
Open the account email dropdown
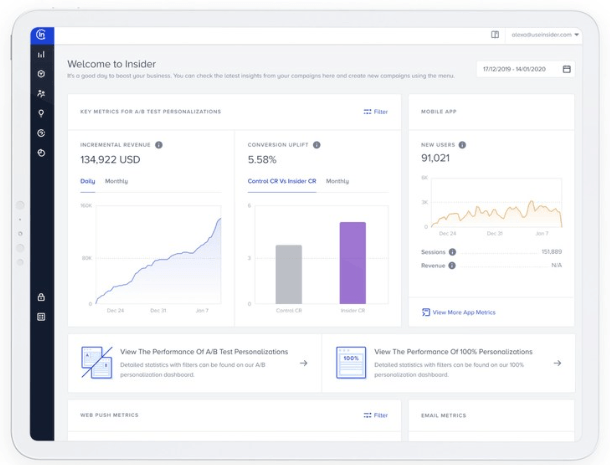point(545,35)
